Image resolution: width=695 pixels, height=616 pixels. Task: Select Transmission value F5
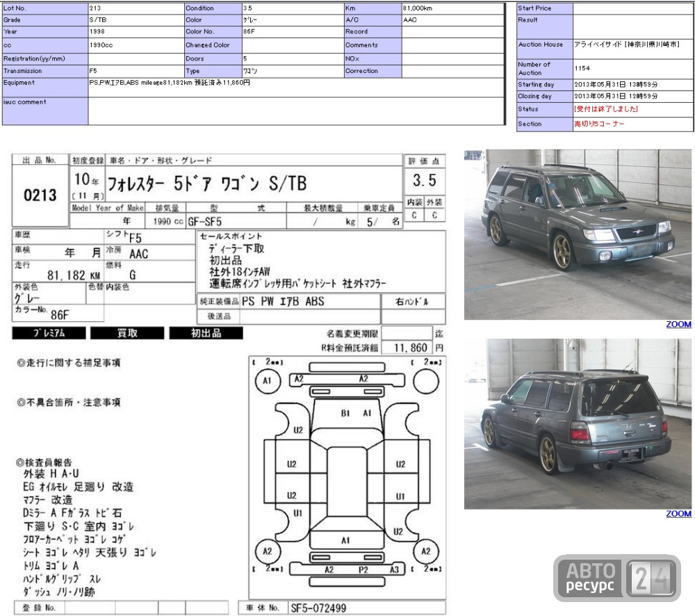pyautogui.click(x=92, y=71)
